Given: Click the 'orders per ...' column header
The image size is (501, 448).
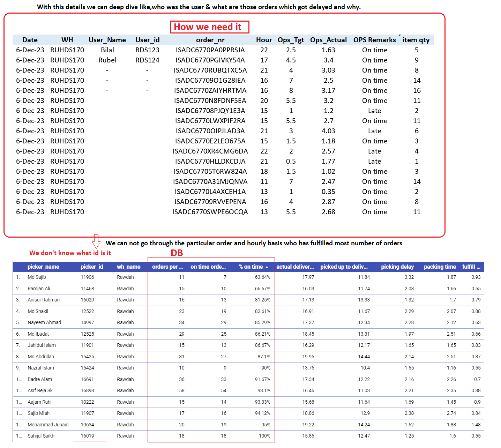Looking at the screenshot, I should [167, 267].
